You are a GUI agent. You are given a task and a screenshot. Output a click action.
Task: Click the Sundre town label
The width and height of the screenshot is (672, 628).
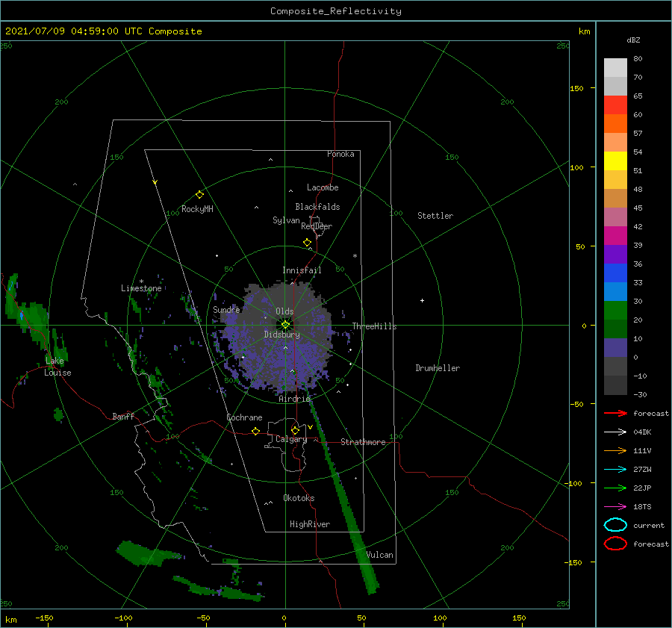[x=226, y=309]
